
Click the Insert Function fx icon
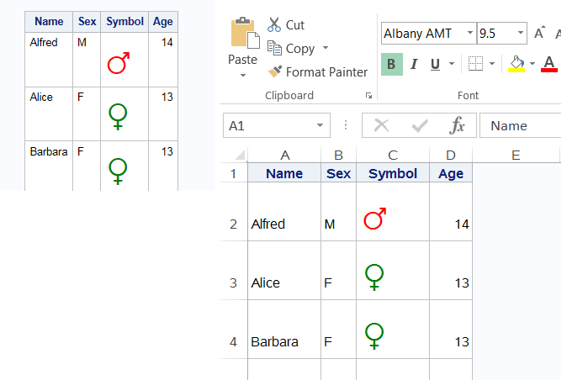point(458,126)
